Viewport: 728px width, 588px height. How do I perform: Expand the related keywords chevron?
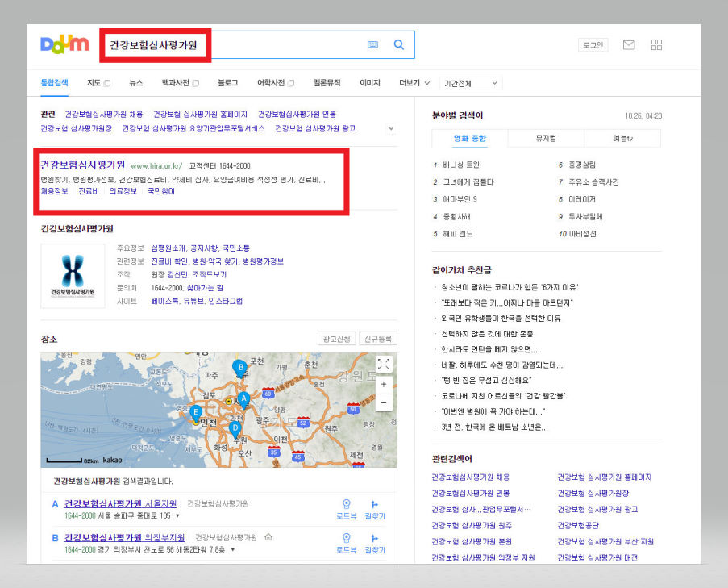[391, 129]
